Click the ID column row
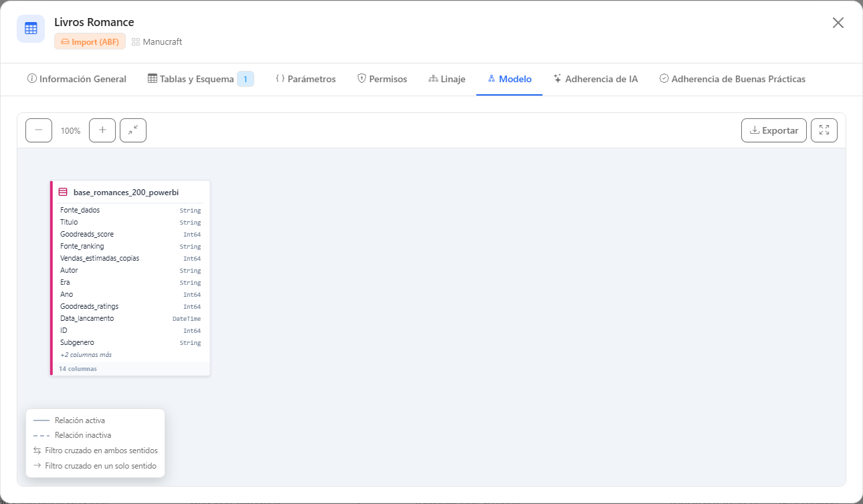 point(130,330)
